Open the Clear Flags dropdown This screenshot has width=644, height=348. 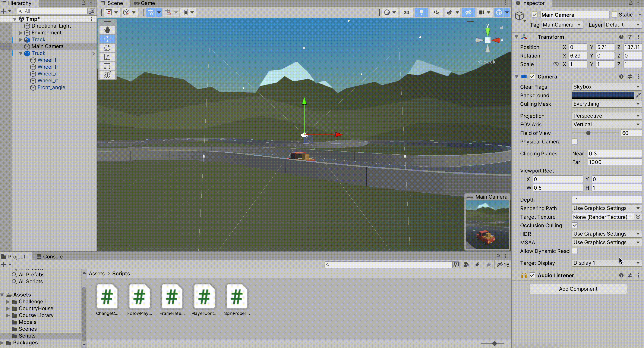[x=606, y=87]
